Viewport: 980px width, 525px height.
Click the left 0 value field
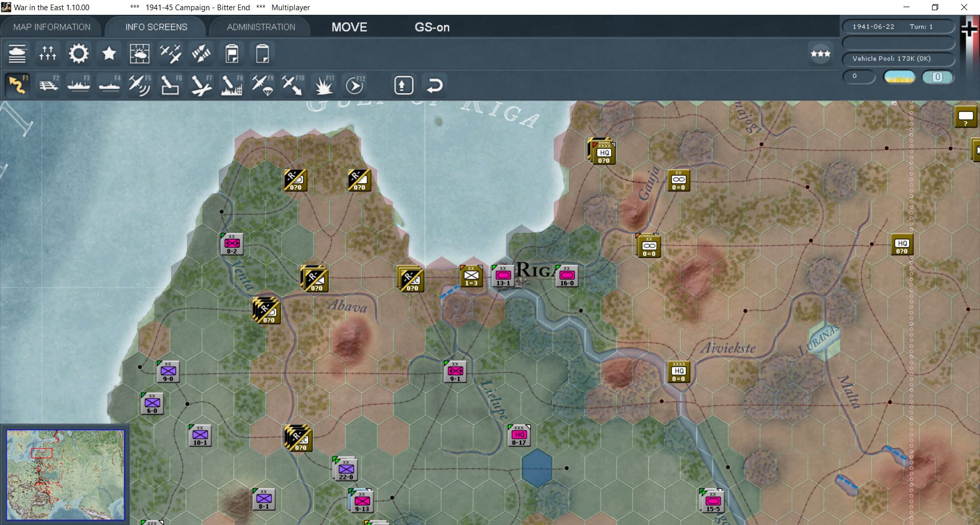[x=859, y=77]
